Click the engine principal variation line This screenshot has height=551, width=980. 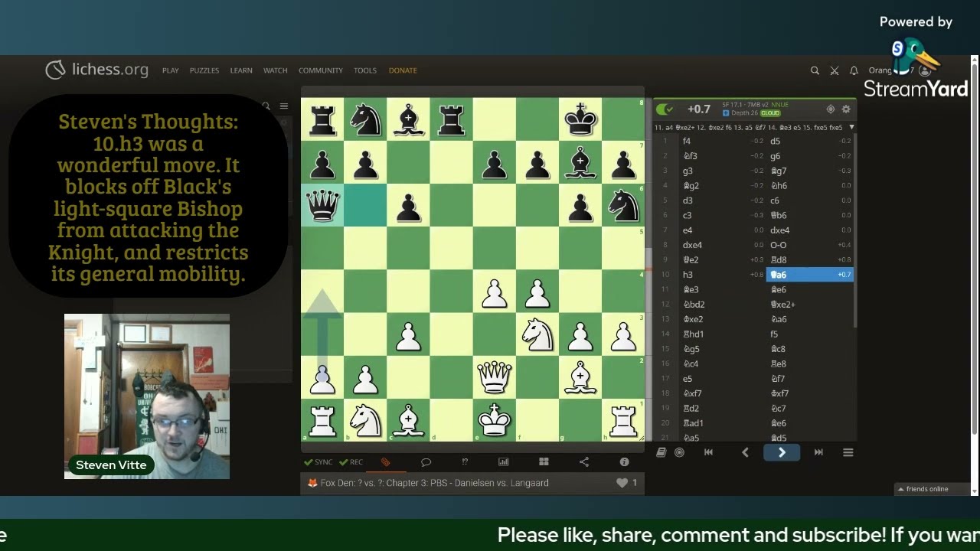click(749, 127)
